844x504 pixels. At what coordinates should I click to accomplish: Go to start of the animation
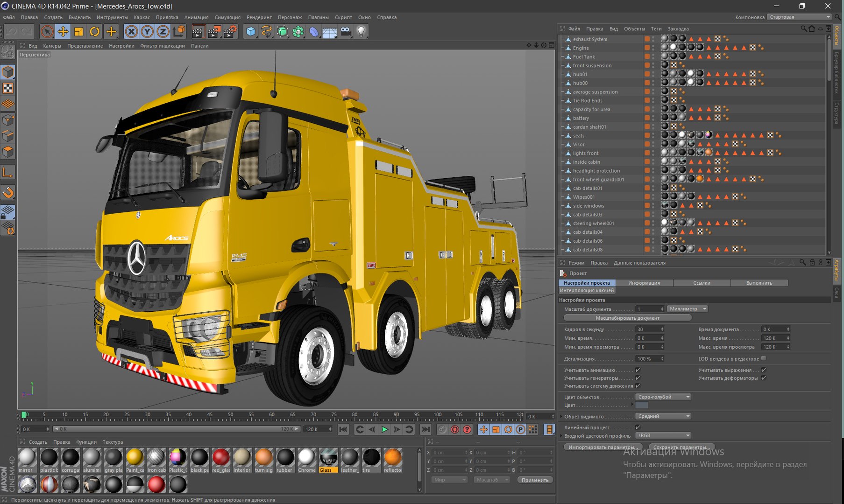(343, 429)
